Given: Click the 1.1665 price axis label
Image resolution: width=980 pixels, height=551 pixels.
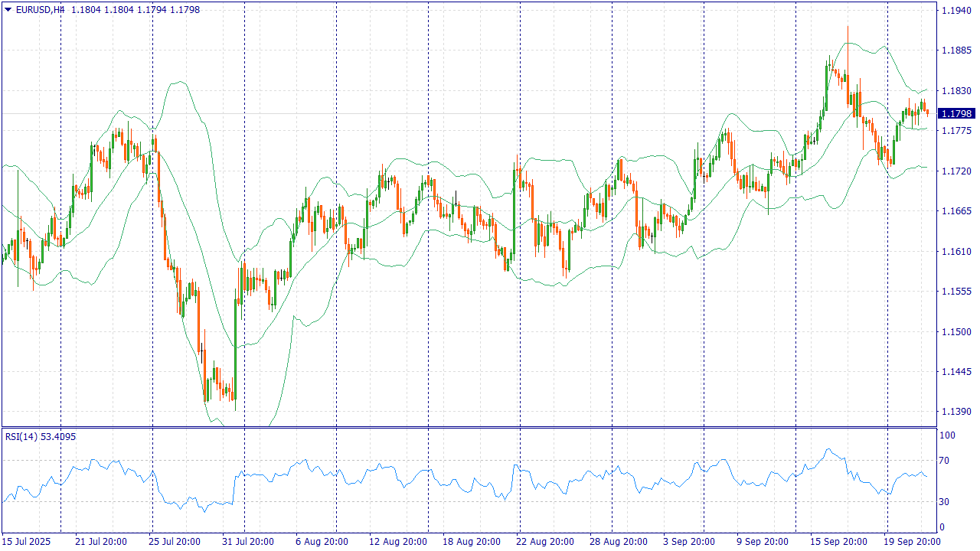Looking at the screenshot, I should coord(956,211).
